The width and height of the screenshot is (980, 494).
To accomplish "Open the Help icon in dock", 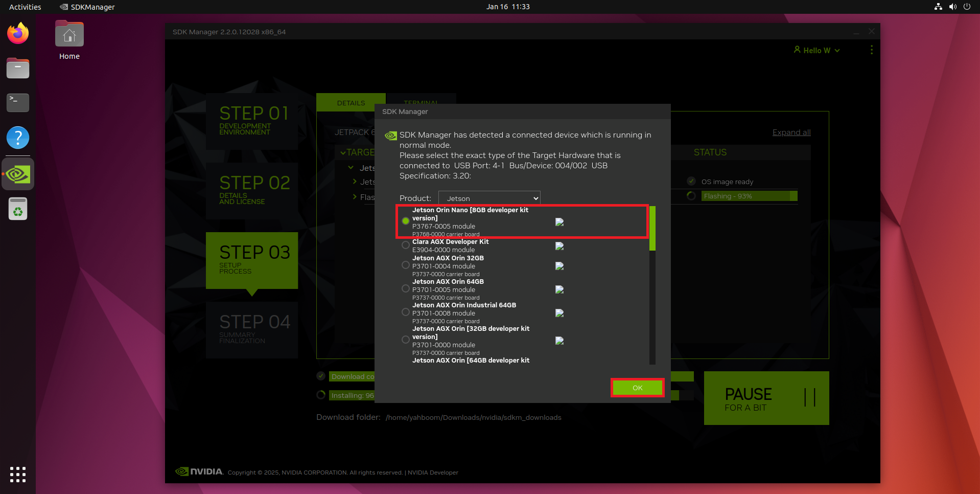I will 18,138.
